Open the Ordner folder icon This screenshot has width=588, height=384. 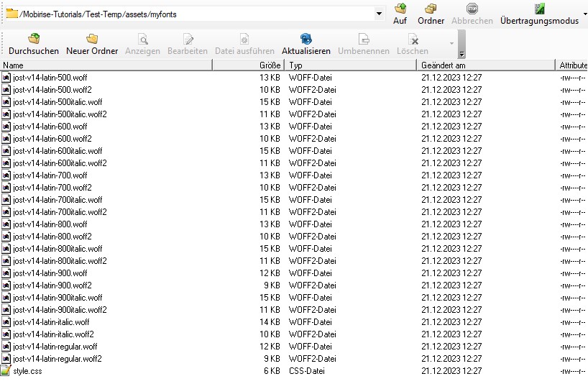point(431,9)
